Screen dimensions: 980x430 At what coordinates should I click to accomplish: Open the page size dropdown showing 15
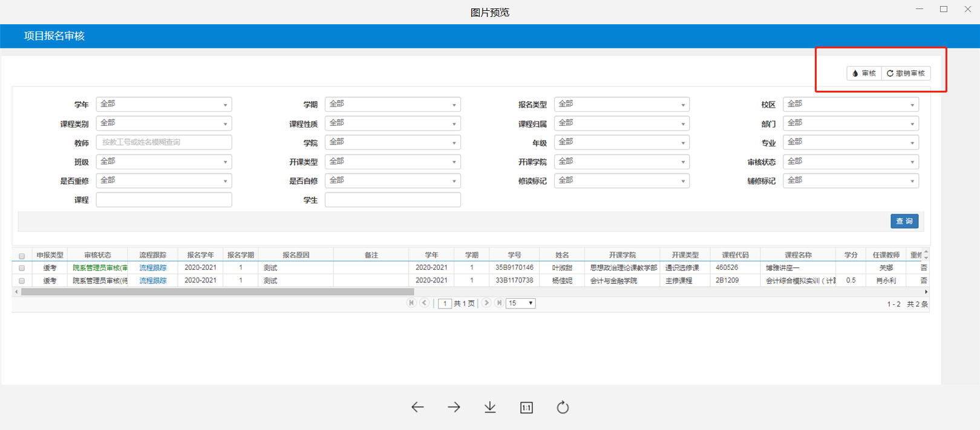[x=521, y=304]
